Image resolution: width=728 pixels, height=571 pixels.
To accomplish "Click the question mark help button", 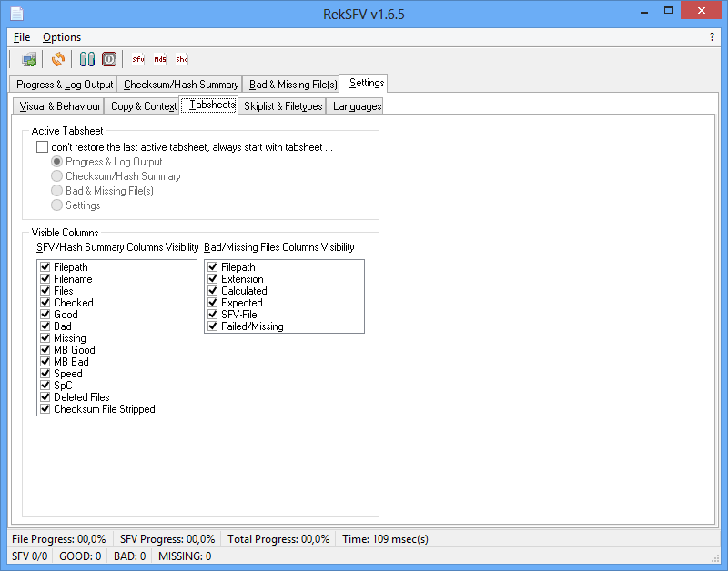I will 712,37.
